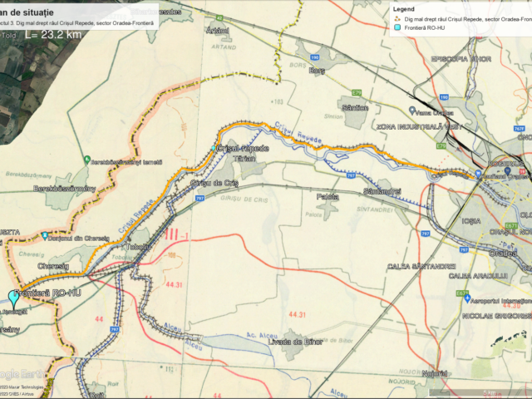
Task: Click the 797 shield beside Girișu de Criș
Action: pos(199,198)
